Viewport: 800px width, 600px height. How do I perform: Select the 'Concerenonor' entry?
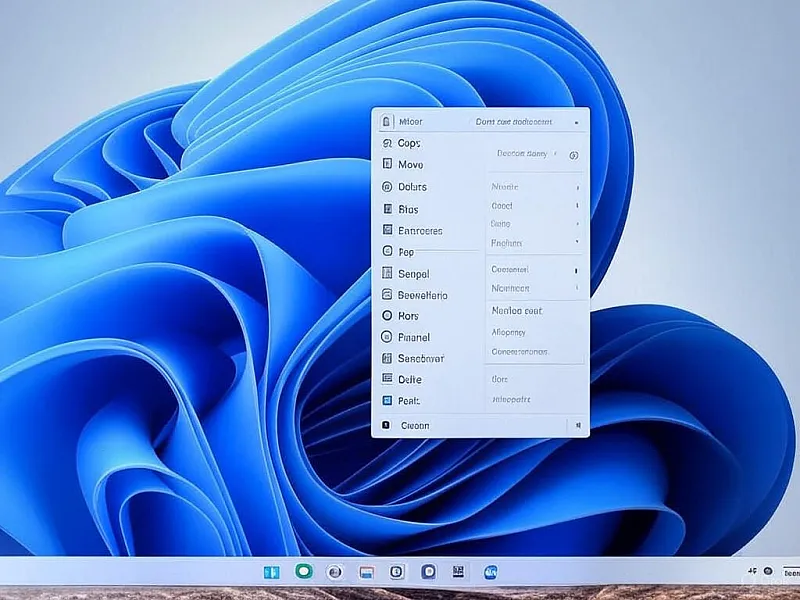tap(520, 352)
